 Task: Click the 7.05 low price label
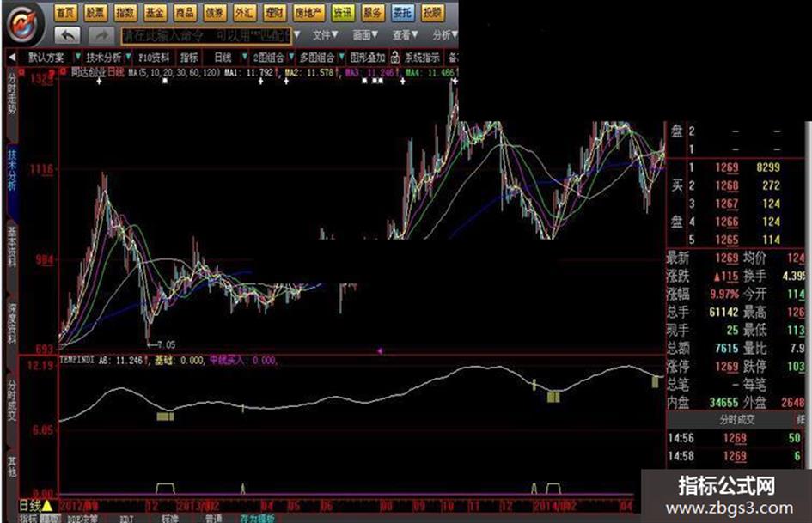point(166,344)
